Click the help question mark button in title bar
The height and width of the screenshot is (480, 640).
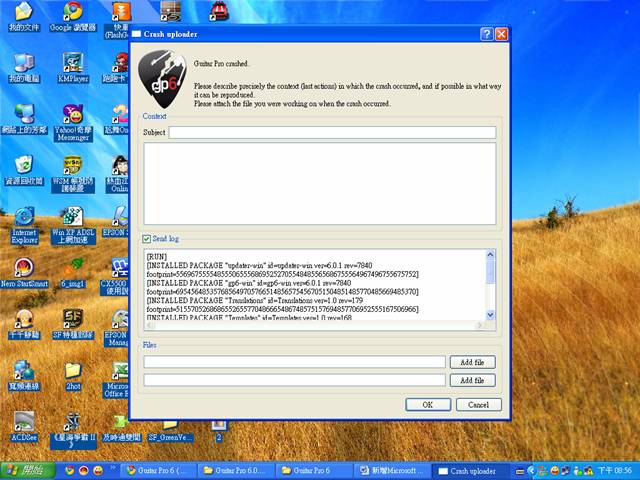tap(487, 34)
